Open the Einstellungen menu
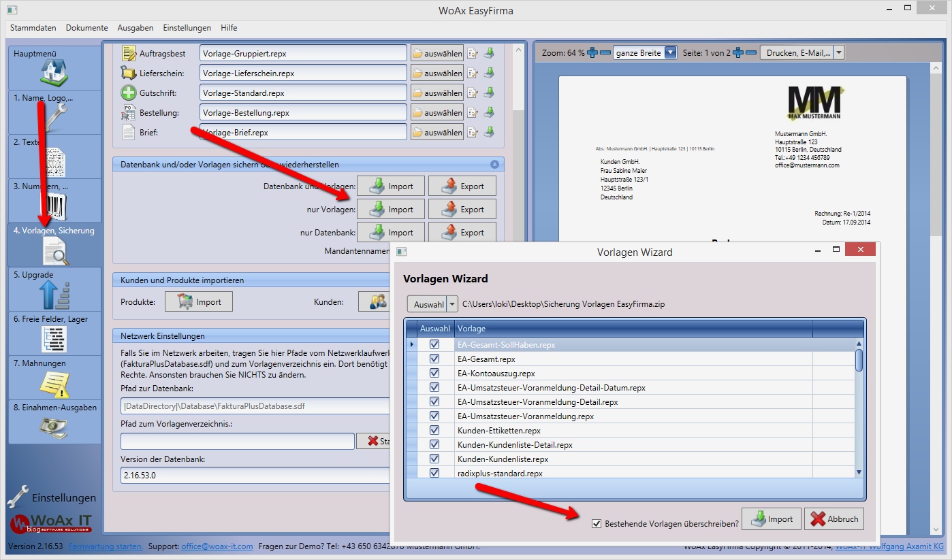The height and width of the screenshot is (560, 952). coord(187,28)
